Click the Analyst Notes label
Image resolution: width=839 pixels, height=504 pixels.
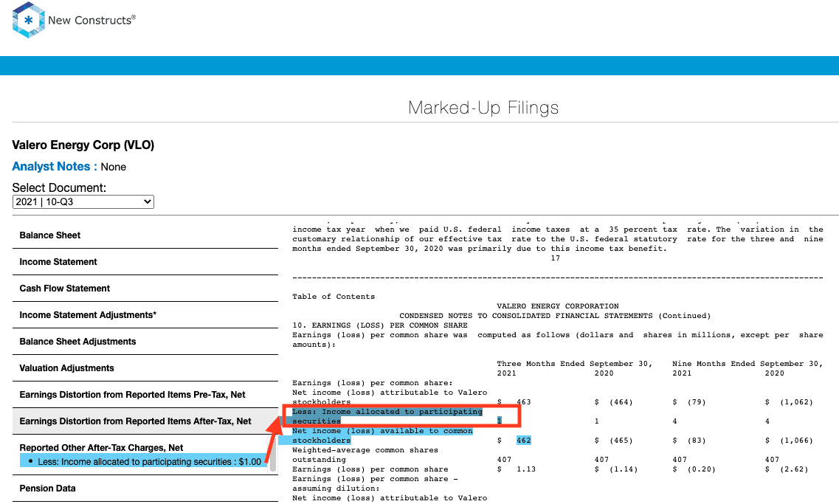(55, 166)
